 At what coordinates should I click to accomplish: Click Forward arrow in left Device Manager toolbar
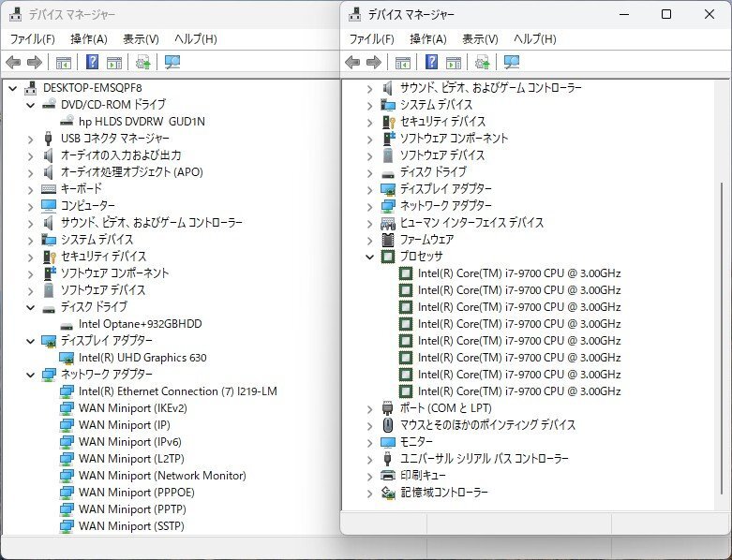[x=35, y=62]
